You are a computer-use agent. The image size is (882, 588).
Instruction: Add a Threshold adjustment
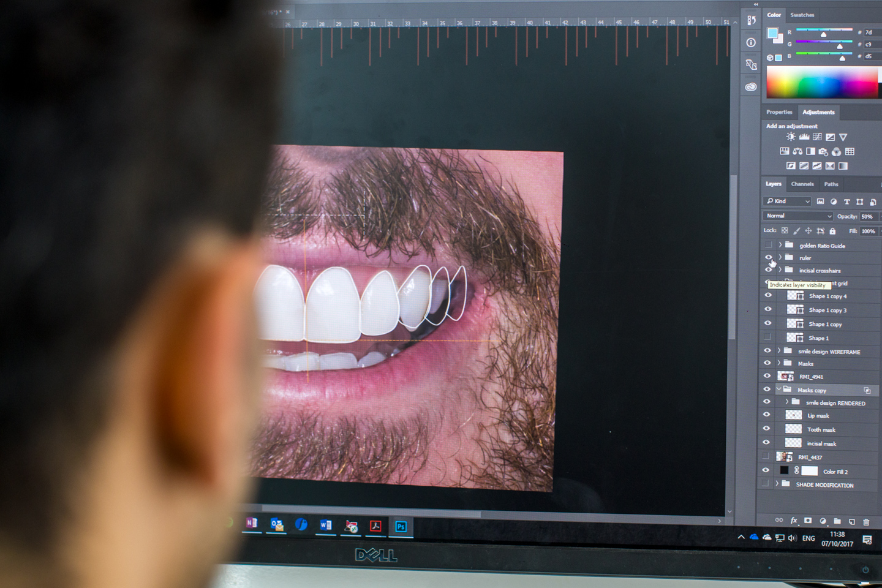(x=816, y=166)
